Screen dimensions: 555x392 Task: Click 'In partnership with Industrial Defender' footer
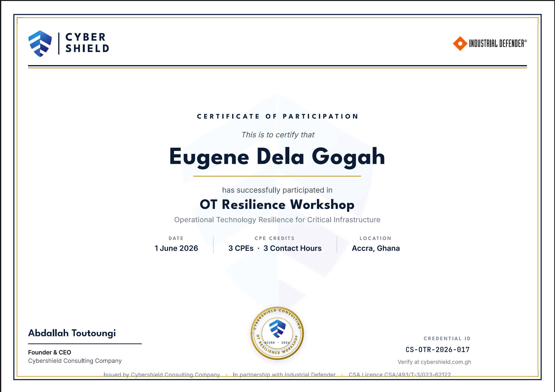(284, 375)
